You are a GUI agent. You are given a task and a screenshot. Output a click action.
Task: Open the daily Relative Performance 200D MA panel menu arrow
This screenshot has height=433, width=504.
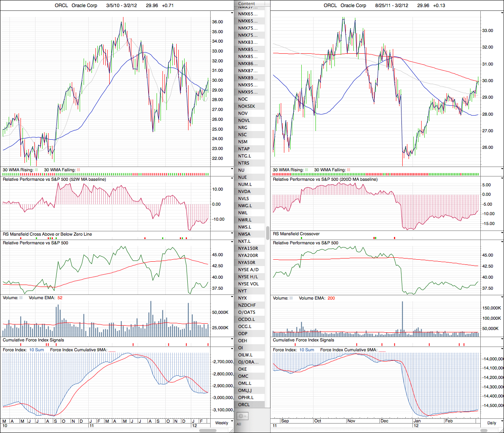click(502, 178)
